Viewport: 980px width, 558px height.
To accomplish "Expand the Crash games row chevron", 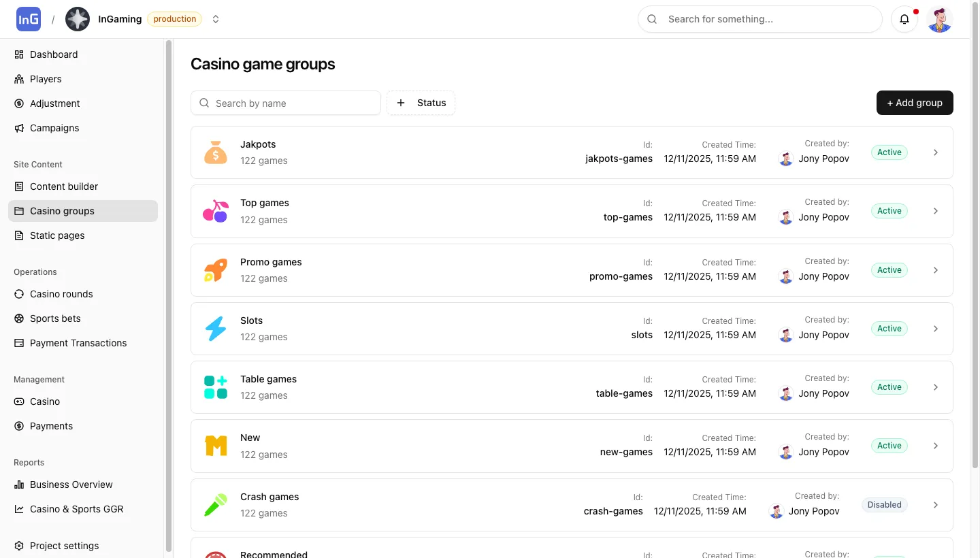I will click(x=935, y=505).
